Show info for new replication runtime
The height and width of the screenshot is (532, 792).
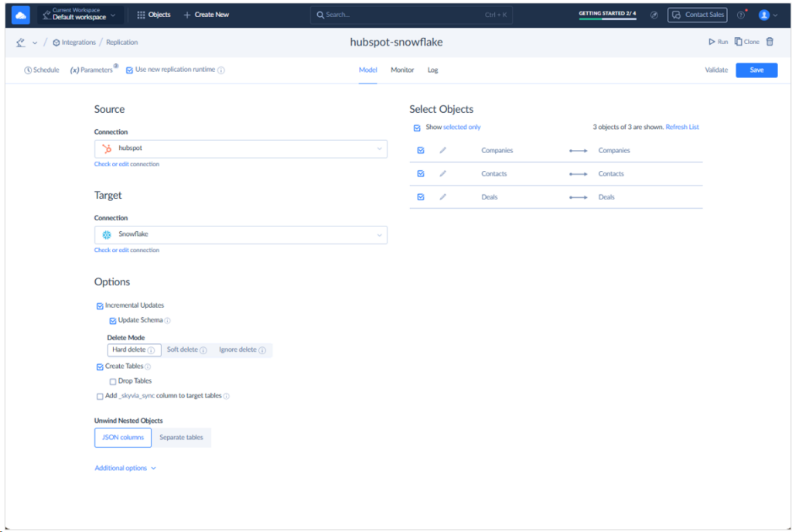[221, 70]
